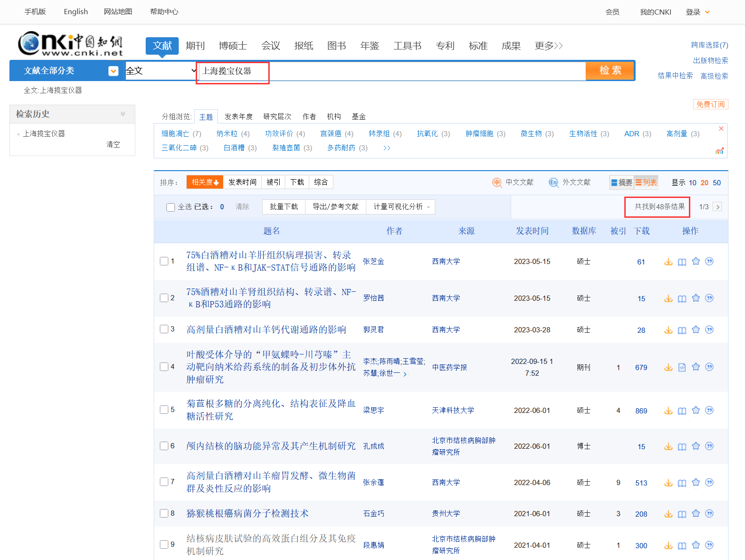Download the paper by 张芝金
Viewport: 745px width, 560px height.
(668, 262)
